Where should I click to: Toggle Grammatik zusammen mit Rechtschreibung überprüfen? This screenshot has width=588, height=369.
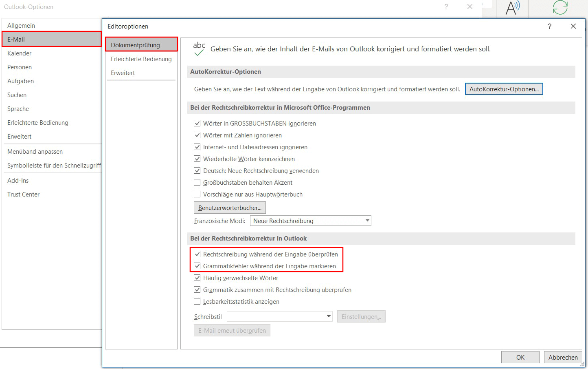197,289
